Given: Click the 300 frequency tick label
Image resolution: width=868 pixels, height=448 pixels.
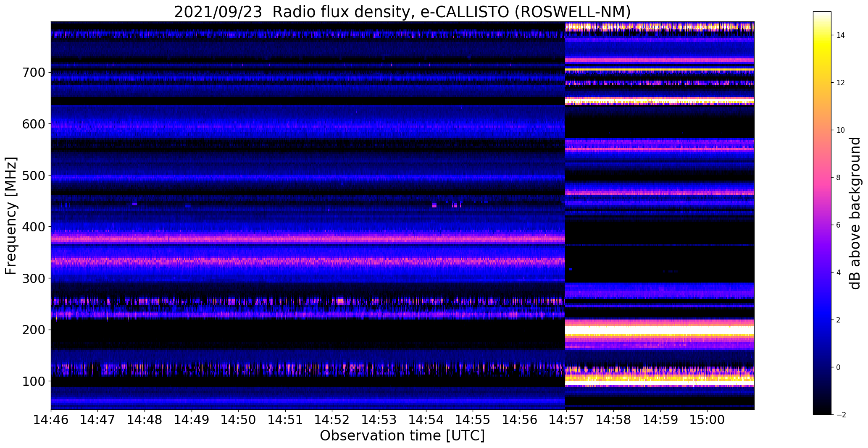Looking at the screenshot, I should [x=34, y=278].
